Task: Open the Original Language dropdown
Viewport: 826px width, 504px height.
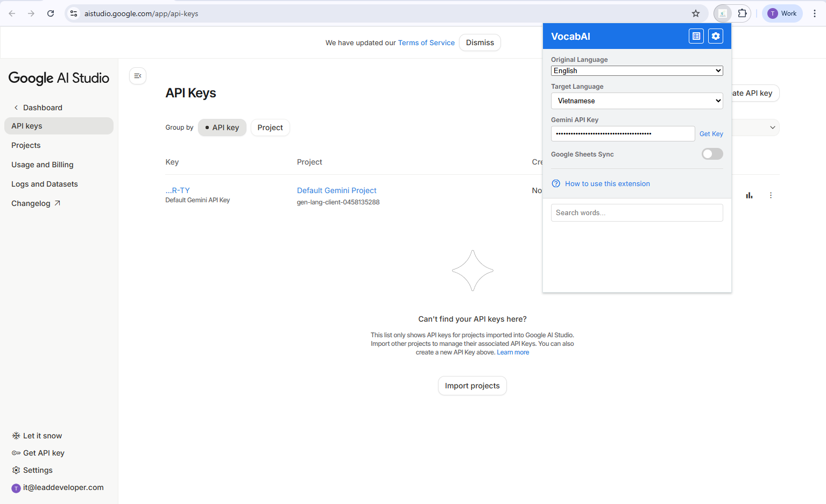Action: 637,70
